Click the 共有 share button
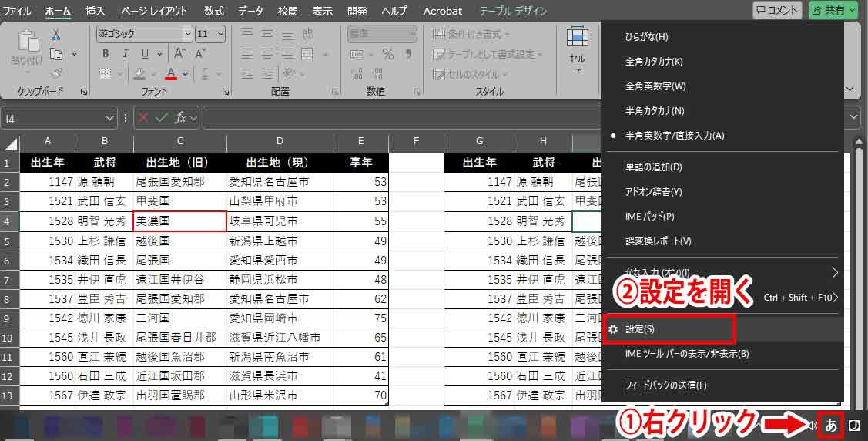The height and width of the screenshot is (441, 868). point(833,11)
